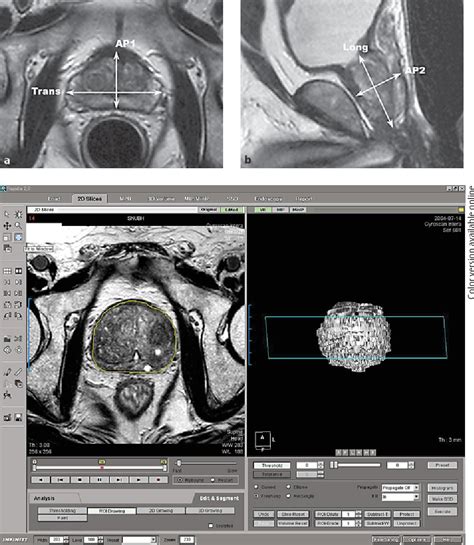Click the orientation cube icon
This screenshot has width=474, height=545.
(262, 440)
